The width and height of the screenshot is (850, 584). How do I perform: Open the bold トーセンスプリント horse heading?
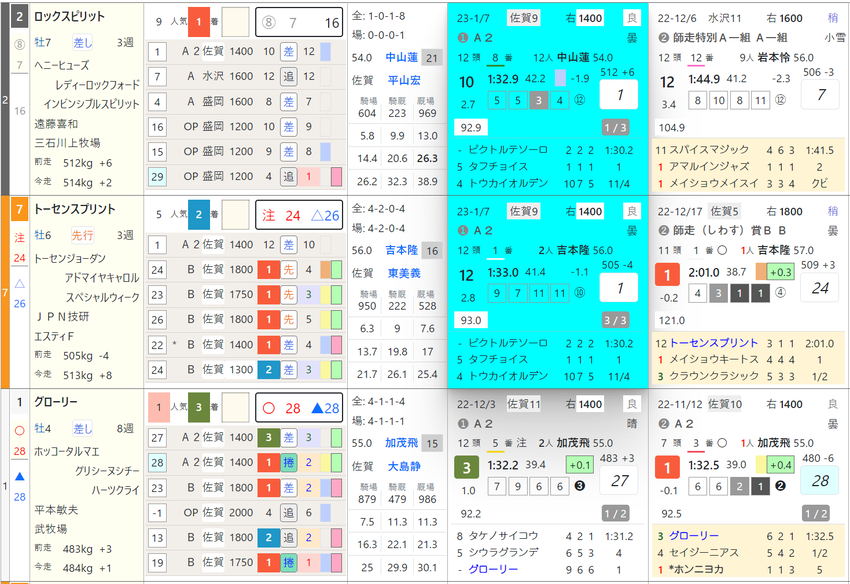click(74, 209)
